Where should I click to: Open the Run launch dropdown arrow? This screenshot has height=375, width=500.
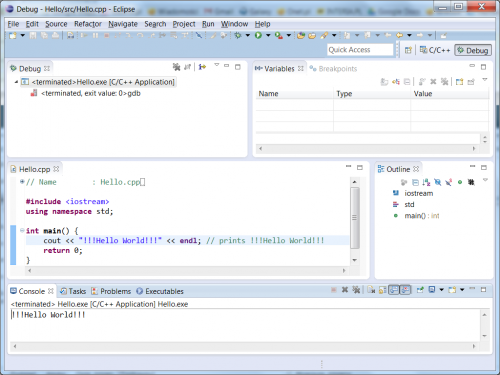(x=268, y=35)
